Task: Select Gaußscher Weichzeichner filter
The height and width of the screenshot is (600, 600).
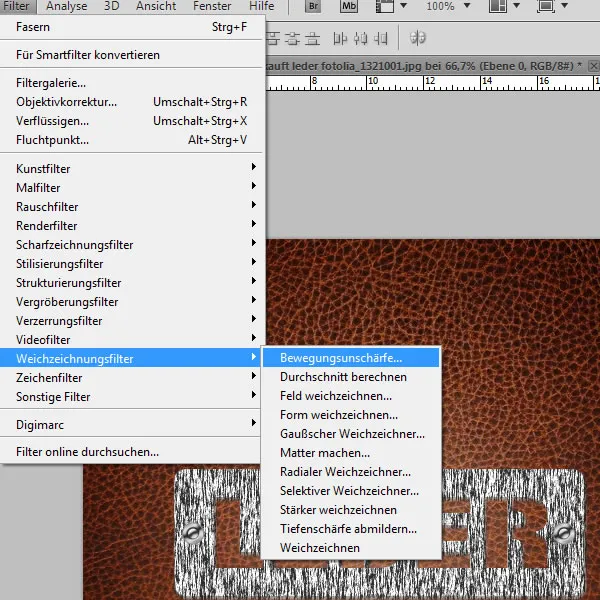Action: click(x=352, y=434)
